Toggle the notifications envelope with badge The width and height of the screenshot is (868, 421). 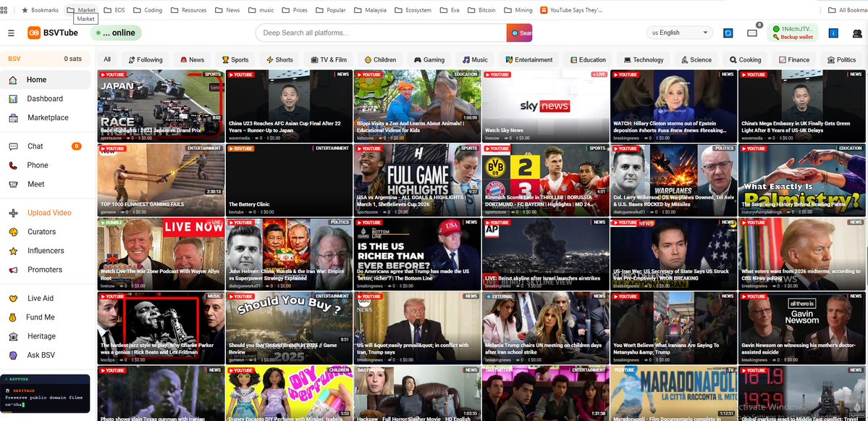coord(753,33)
